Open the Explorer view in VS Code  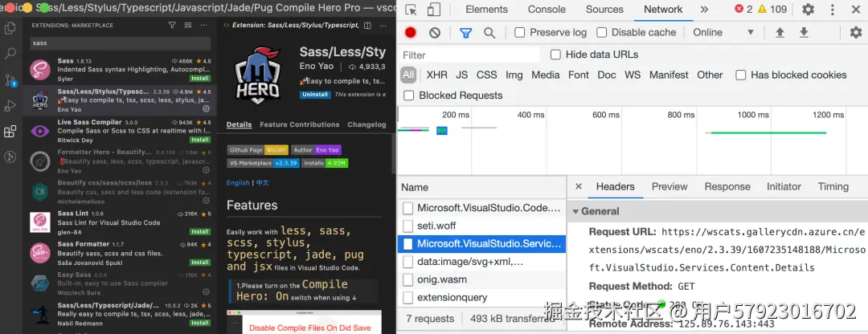(x=10, y=27)
